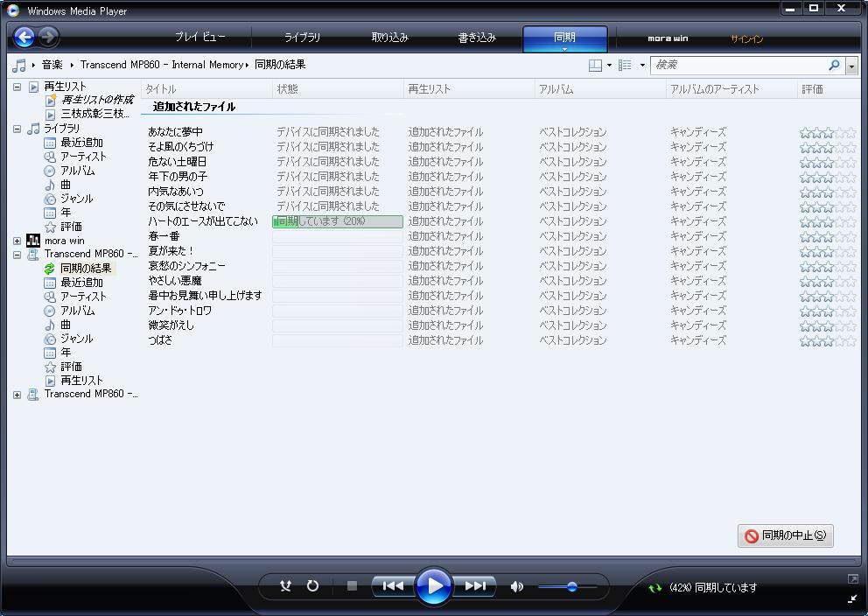The width and height of the screenshot is (868, 616).
Task: Switch to the 取り込み tab
Action: coord(389,37)
